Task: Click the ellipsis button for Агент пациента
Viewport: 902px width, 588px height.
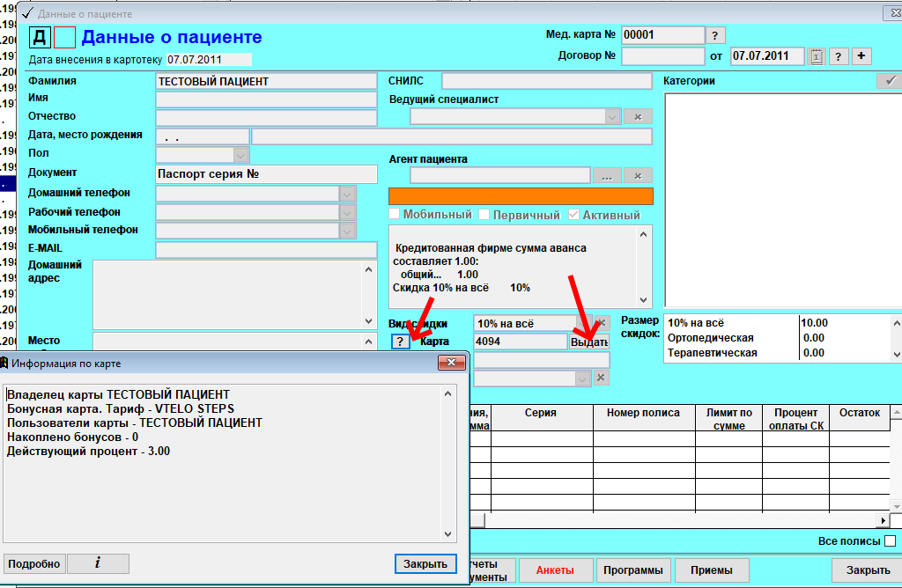Action: click(x=606, y=175)
